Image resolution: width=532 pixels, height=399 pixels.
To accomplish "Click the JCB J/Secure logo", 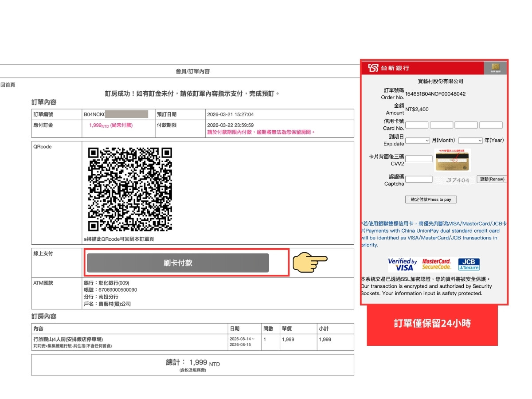I will coord(468,263).
